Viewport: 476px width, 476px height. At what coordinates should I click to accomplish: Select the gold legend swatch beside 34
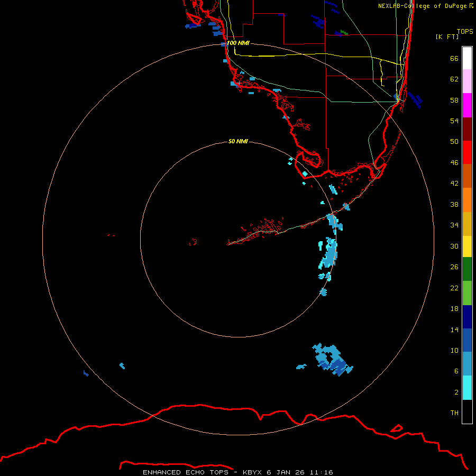[467, 224]
